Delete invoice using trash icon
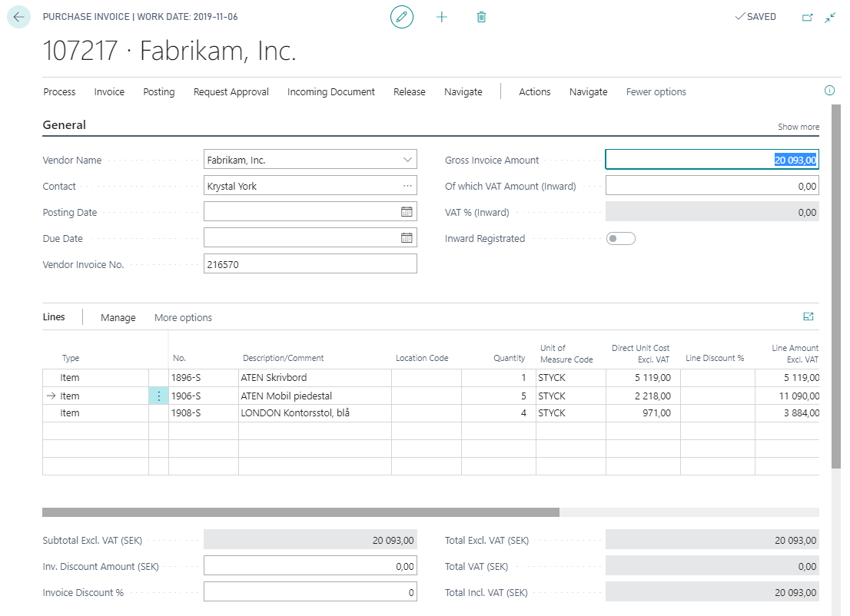The width and height of the screenshot is (850, 616). (x=481, y=18)
